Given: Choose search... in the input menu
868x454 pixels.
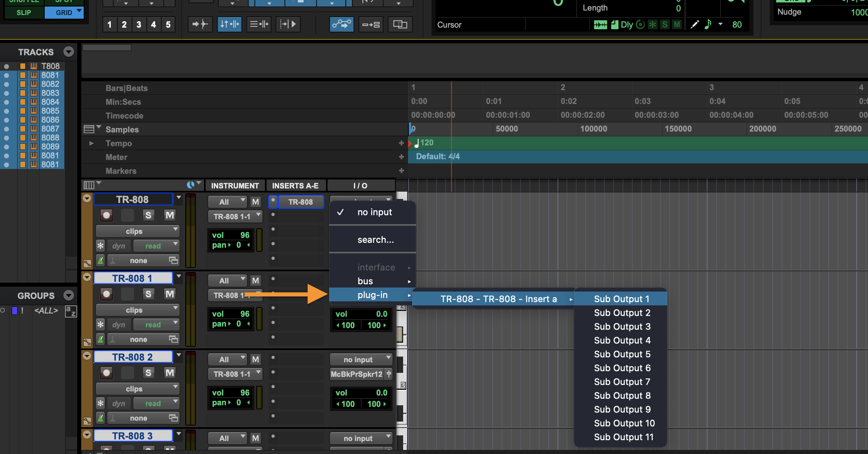Looking at the screenshot, I should coord(372,240).
